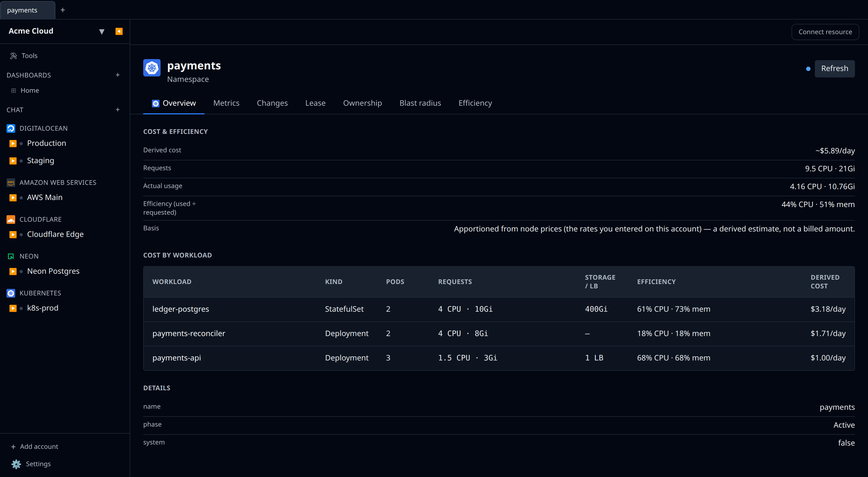
Task: Click the EFFICIENCY column header
Action: pos(656,282)
